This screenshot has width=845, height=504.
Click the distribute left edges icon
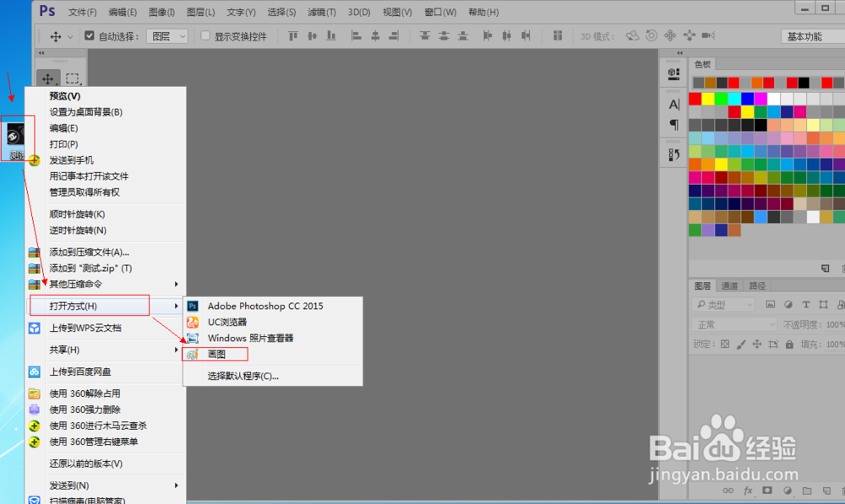[x=488, y=36]
